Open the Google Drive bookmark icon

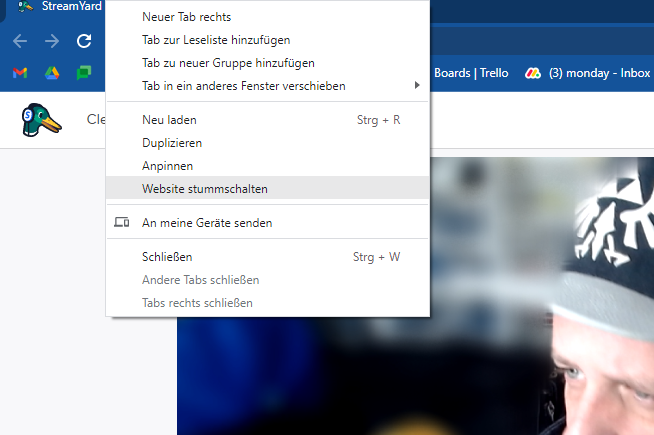[52, 73]
